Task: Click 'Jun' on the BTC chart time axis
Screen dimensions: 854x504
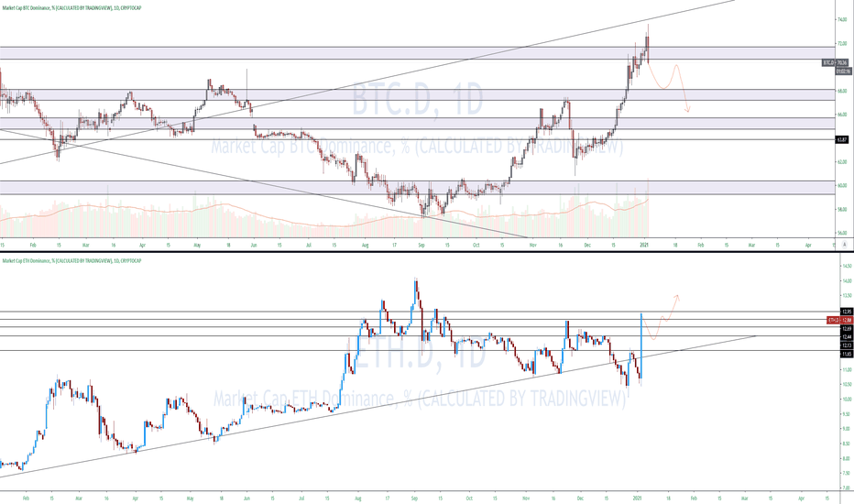Action: click(254, 246)
